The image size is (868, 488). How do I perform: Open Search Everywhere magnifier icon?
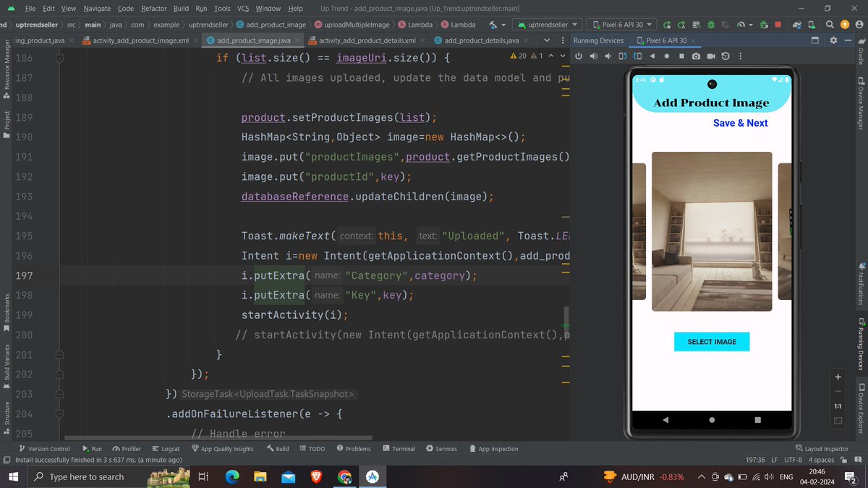tap(831, 25)
